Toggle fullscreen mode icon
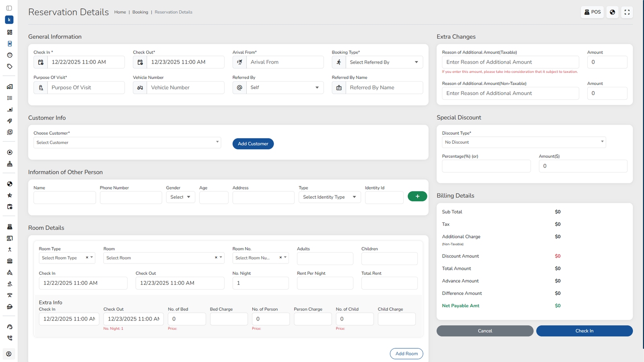Image resolution: width=644 pixels, height=362 pixels. coord(627,12)
